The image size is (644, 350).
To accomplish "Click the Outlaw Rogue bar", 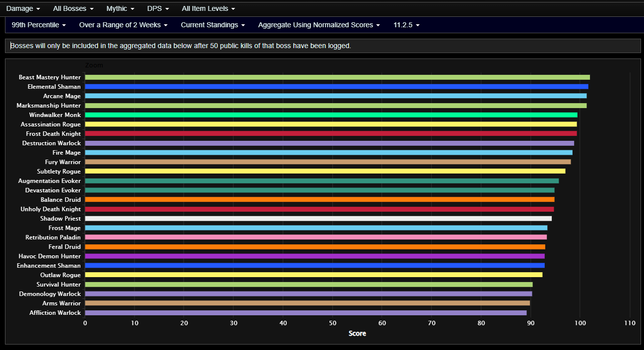I will coord(314,275).
